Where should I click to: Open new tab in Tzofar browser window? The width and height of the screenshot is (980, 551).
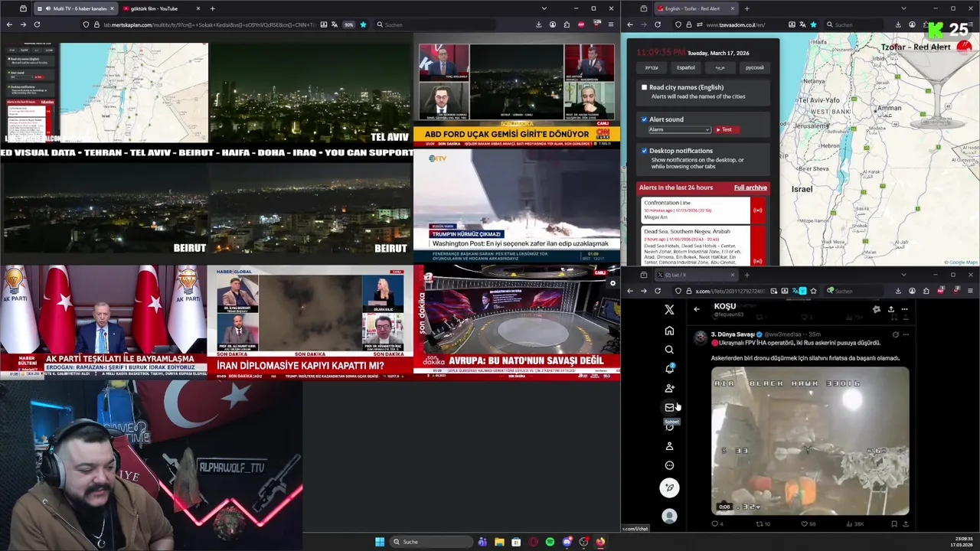click(x=746, y=8)
